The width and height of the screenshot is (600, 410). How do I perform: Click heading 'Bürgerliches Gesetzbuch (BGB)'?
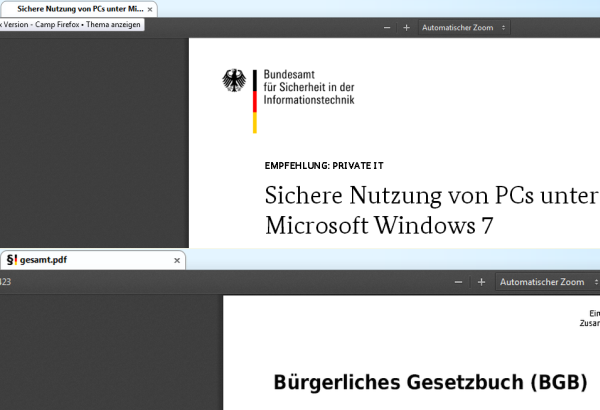click(x=430, y=382)
